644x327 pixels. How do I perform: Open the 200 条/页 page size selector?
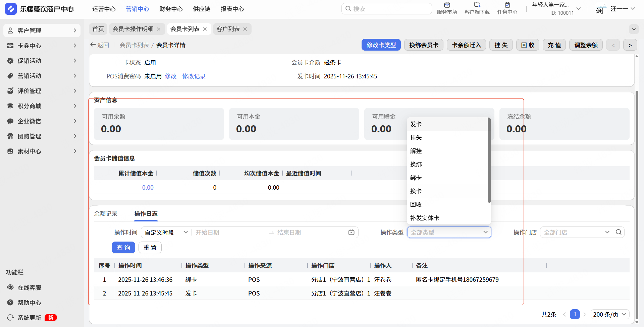pyautogui.click(x=609, y=314)
